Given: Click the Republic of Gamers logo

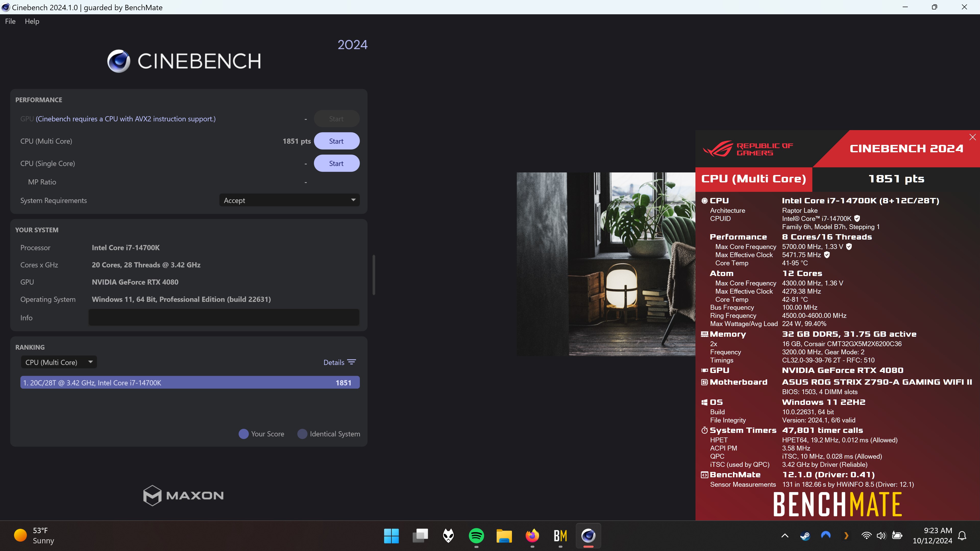Looking at the screenshot, I should click(748, 149).
